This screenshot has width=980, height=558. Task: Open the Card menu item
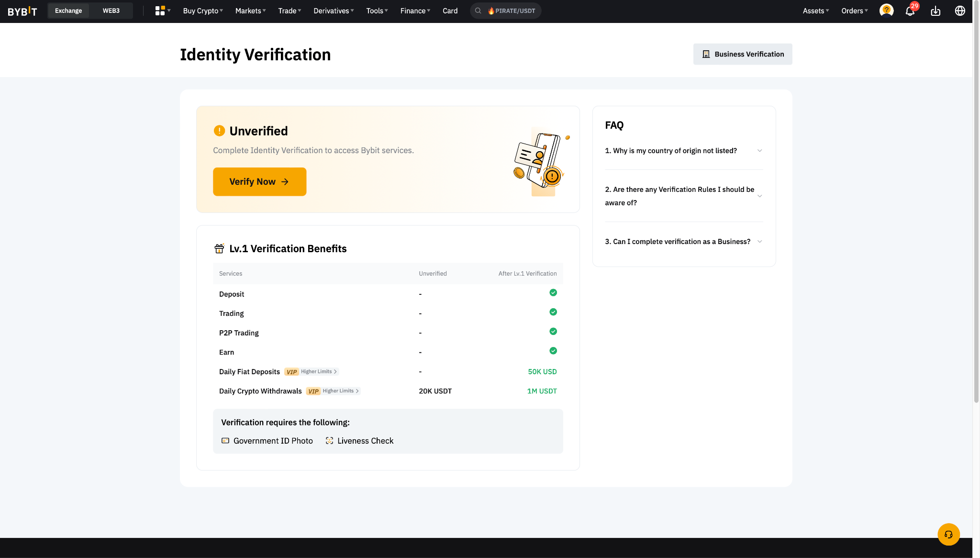coord(450,11)
